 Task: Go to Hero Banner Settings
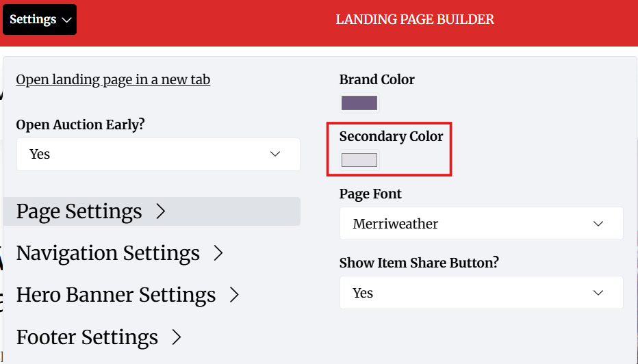coord(116,295)
